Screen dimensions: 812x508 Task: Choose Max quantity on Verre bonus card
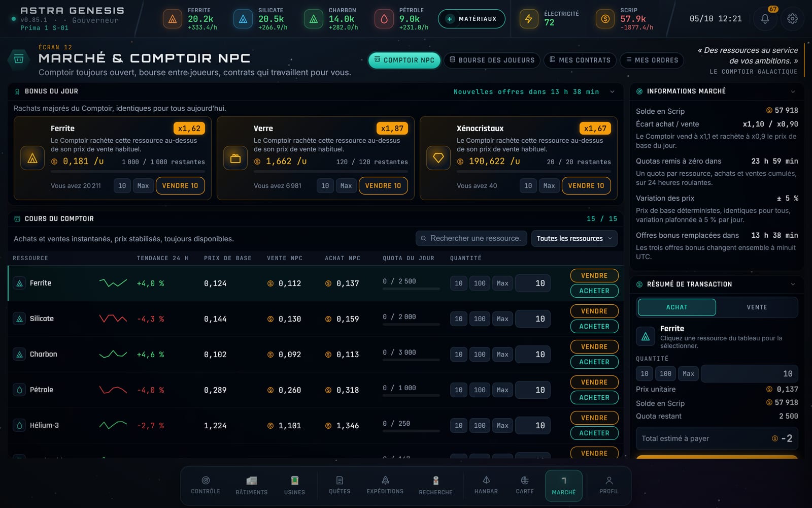pos(346,186)
